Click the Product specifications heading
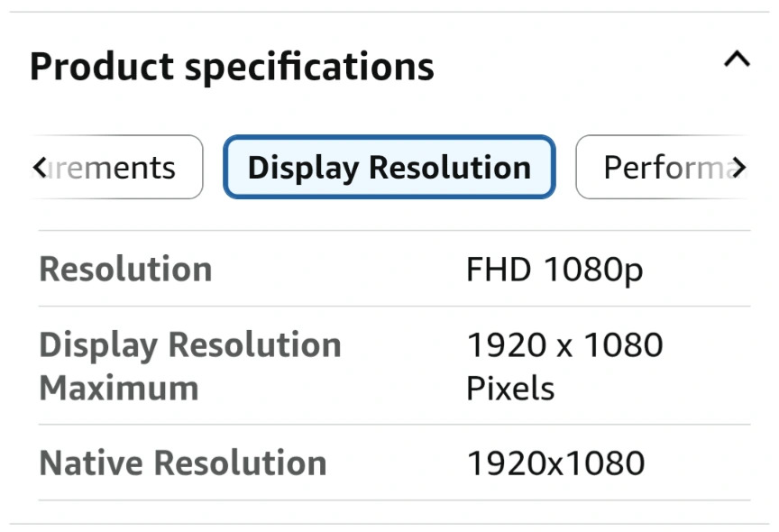This screenshot has height=532, width=779. point(232,67)
